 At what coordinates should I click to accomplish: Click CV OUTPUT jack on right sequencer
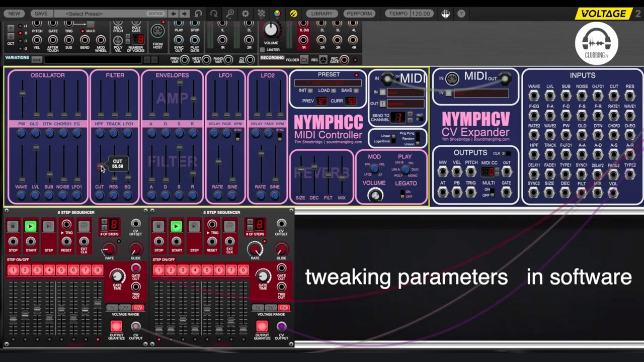[281, 327]
